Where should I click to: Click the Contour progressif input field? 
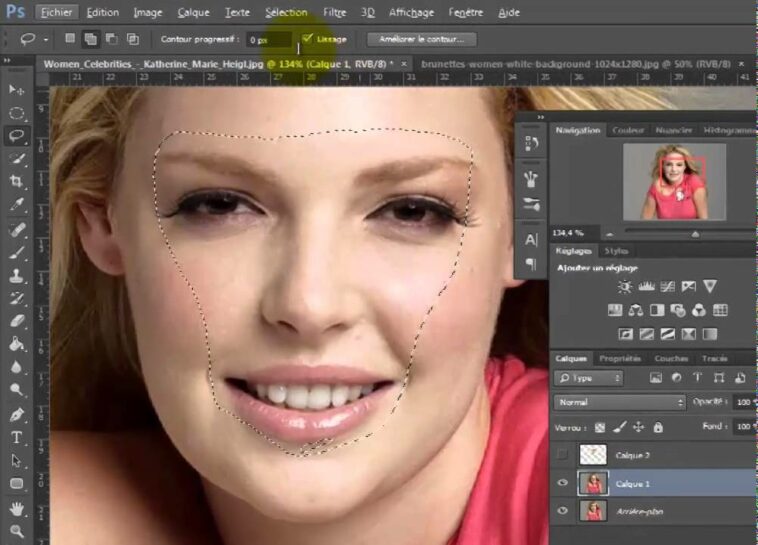270,39
